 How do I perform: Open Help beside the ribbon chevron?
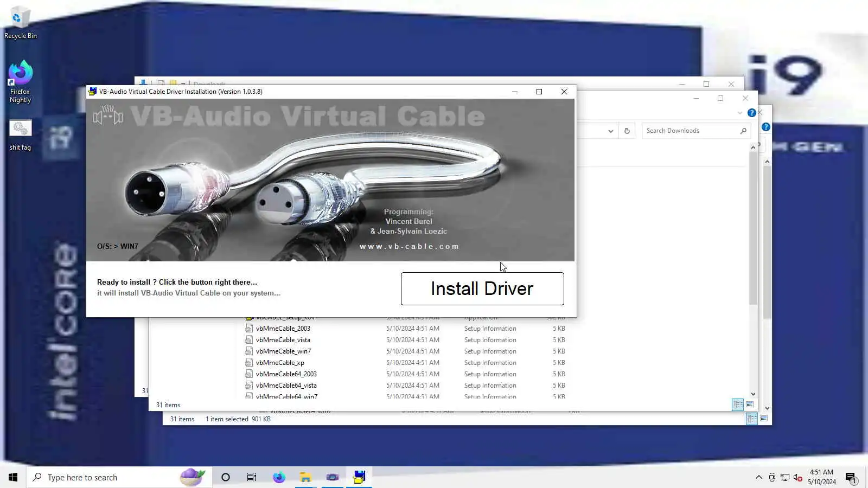(x=752, y=113)
